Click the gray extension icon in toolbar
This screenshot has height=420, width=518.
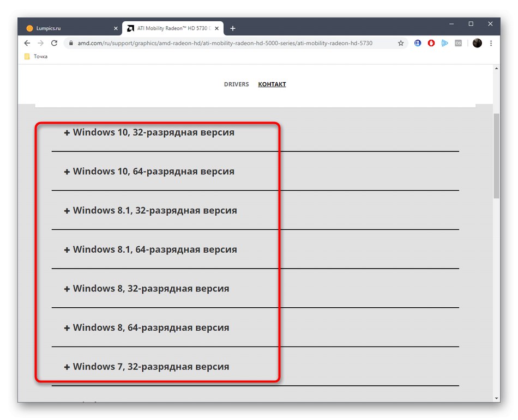pyautogui.click(x=458, y=43)
